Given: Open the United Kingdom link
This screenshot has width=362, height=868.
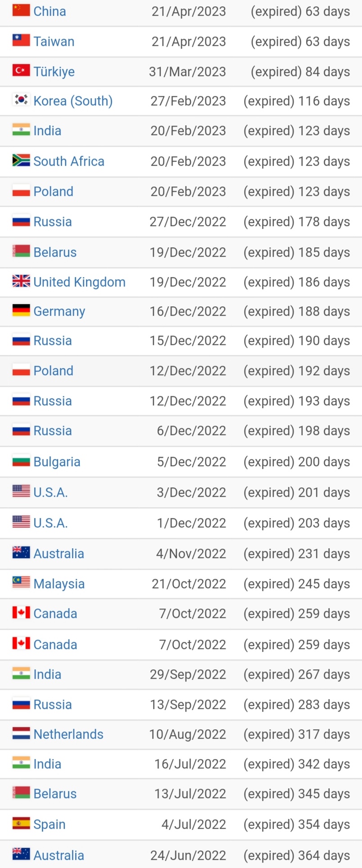Looking at the screenshot, I should tap(79, 282).
